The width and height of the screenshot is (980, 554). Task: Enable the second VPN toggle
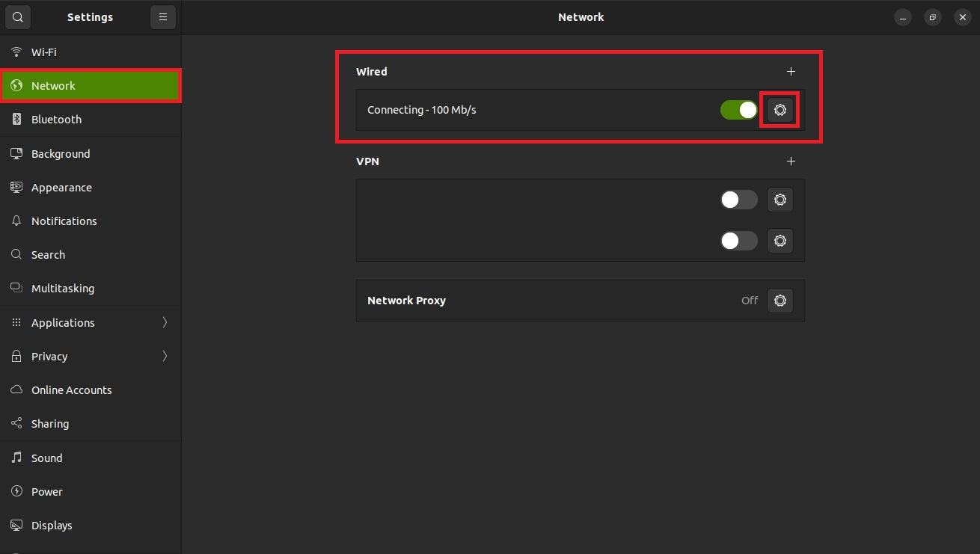(738, 241)
